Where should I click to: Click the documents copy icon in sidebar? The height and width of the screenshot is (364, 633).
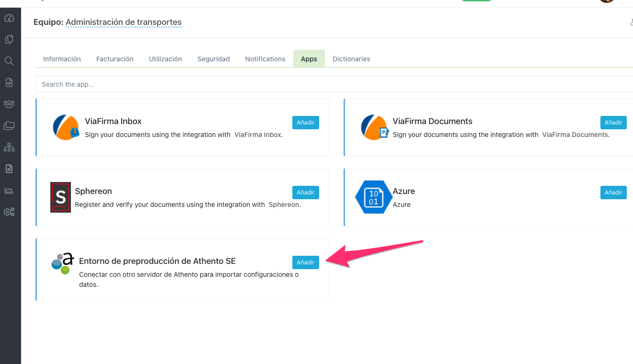click(9, 40)
